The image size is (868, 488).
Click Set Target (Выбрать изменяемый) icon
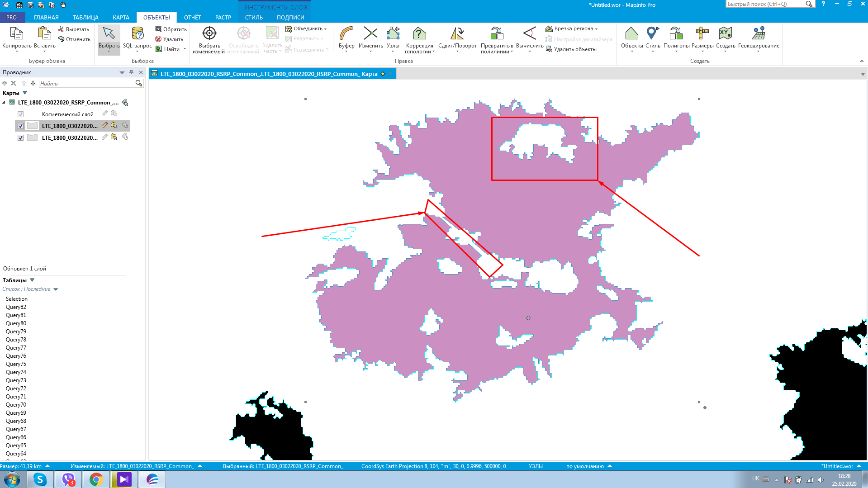point(209,33)
